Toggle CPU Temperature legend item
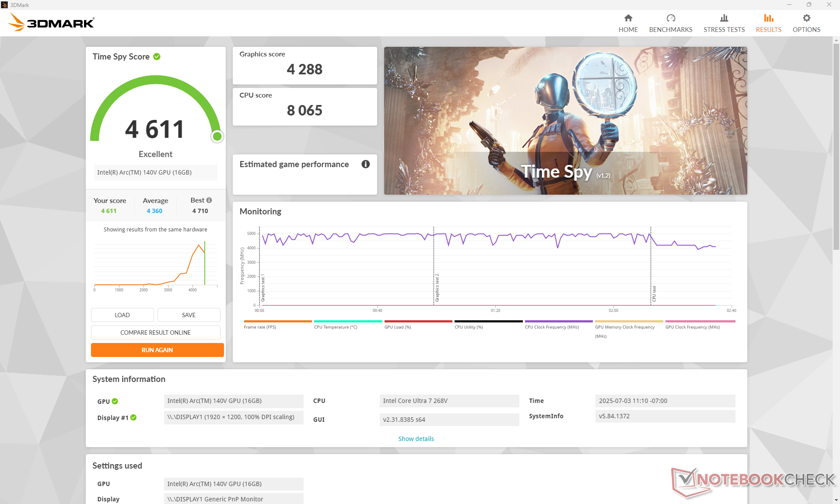This screenshot has width=840, height=504. point(336,327)
